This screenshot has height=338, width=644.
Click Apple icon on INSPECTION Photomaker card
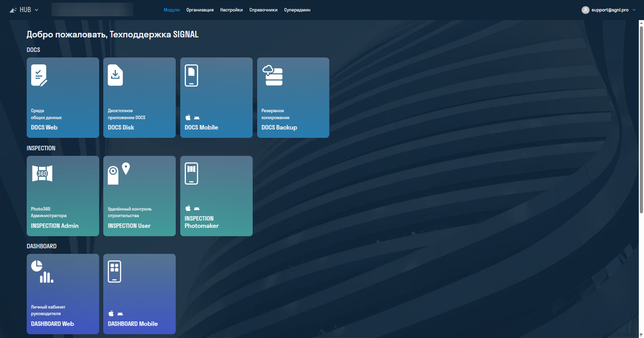tap(188, 208)
